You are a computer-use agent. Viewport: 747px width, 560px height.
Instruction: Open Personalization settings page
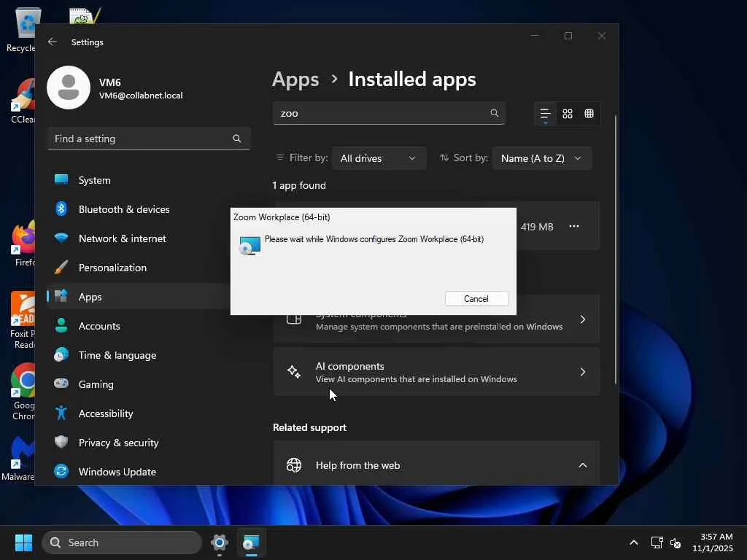(138, 268)
